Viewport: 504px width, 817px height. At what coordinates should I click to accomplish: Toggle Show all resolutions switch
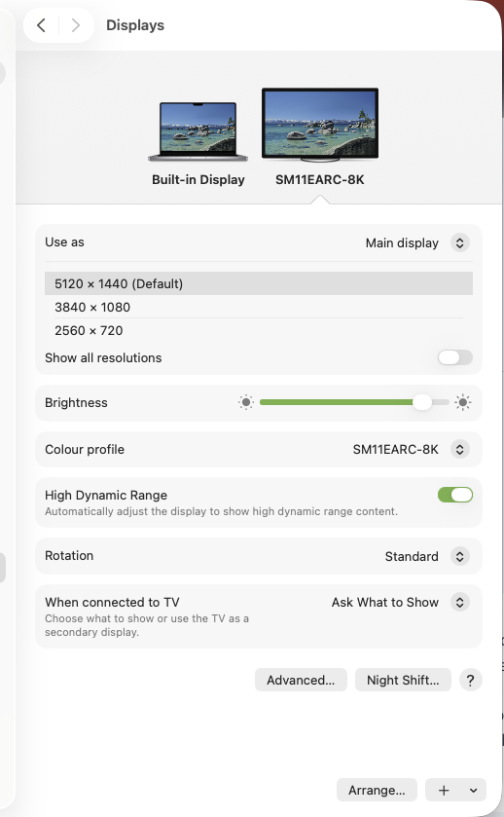click(455, 357)
